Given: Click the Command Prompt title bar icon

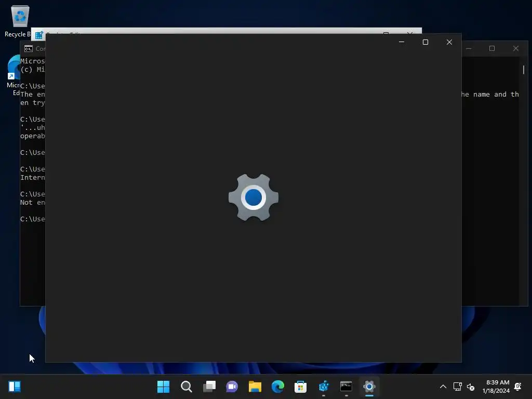Looking at the screenshot, I should click(x=29, y=49).
